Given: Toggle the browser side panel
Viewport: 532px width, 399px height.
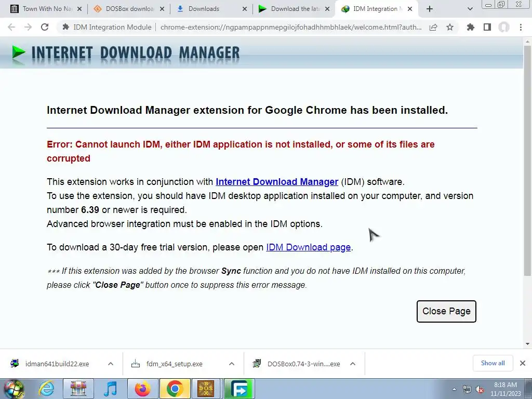Looking at the screenshot, I should pos(487,27).
